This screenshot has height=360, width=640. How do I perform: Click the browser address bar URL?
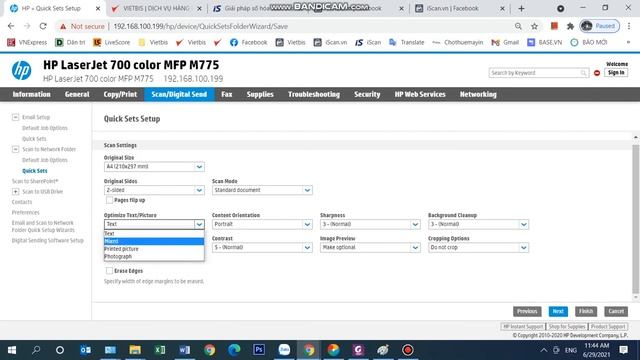(200, 26)
